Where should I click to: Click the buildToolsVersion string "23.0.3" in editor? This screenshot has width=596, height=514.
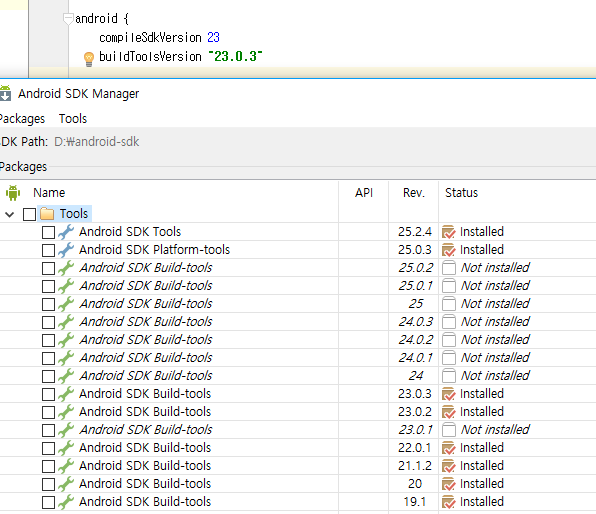(236, 57)
